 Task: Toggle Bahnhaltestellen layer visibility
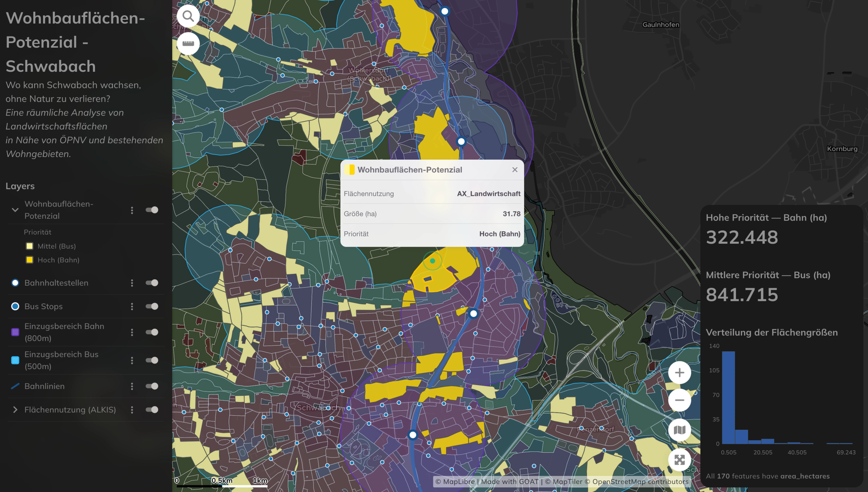[152, 283]
